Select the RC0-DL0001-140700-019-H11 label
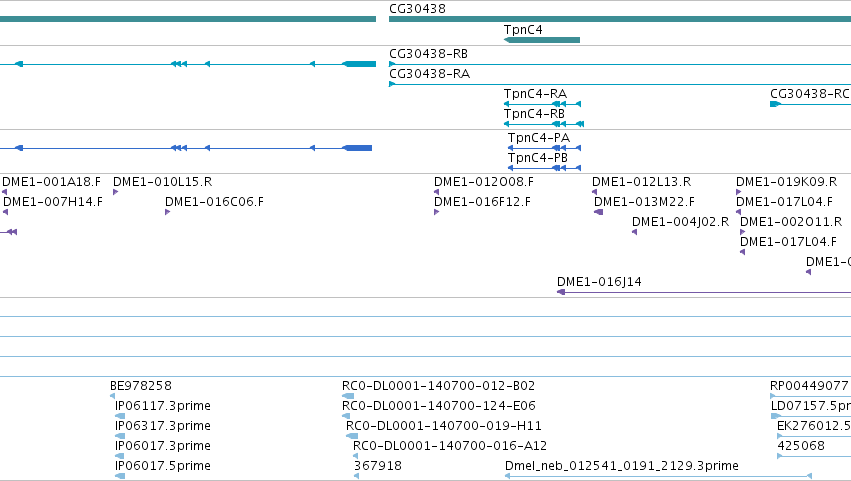 (x=444, y=426)
